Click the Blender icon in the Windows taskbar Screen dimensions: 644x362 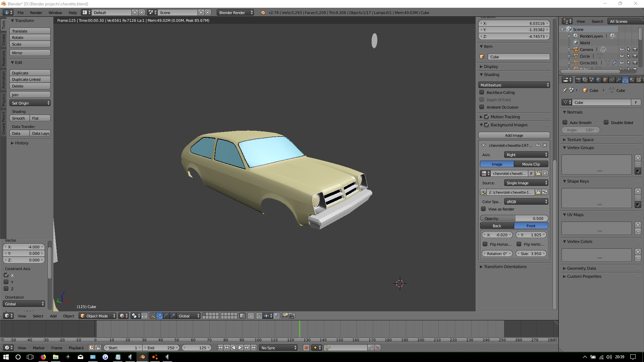pos(142,357)
